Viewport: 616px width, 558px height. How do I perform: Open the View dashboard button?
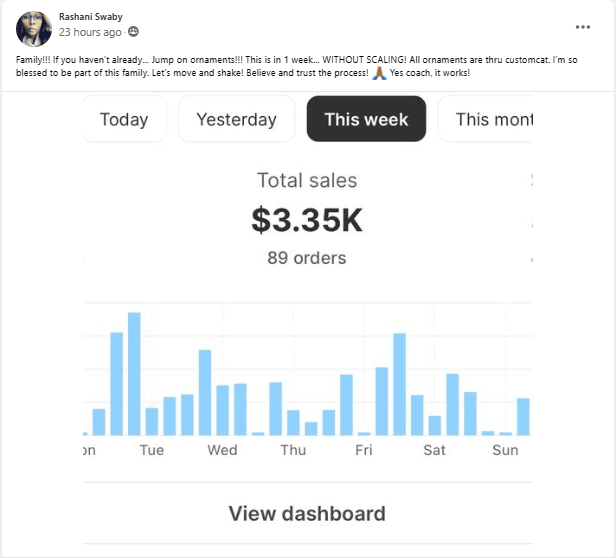pos(307,514)
